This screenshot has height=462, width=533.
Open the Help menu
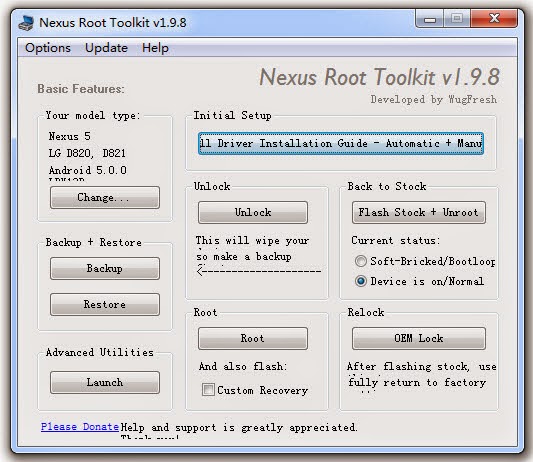click(x=155, y=48)
